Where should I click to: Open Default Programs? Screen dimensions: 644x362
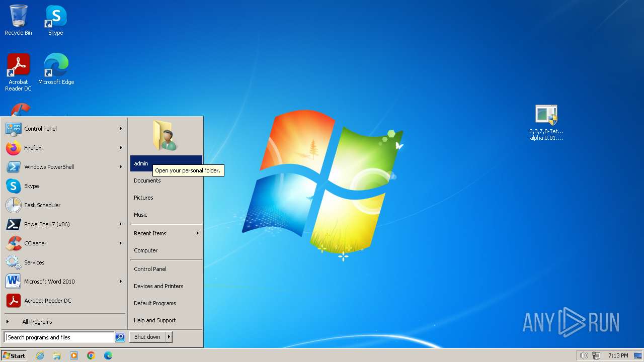pyautogui.click(x=166, y=303)
